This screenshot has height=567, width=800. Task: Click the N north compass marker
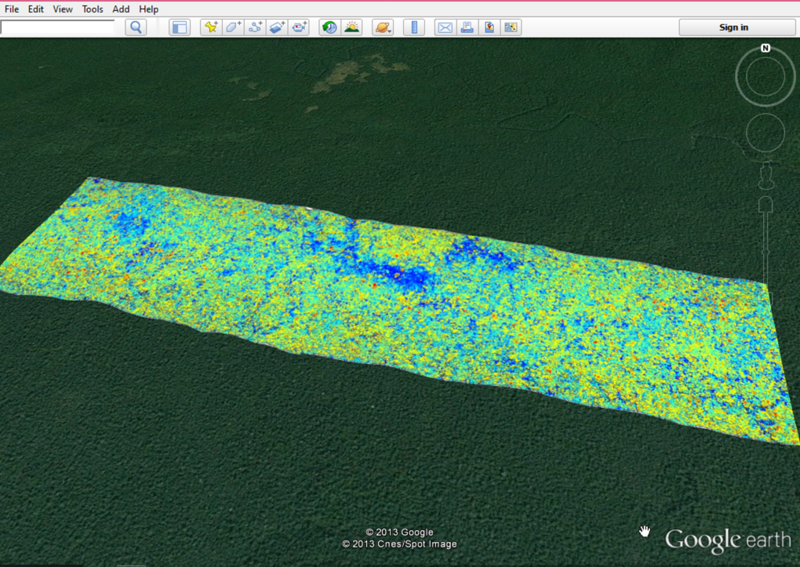[765, 47]
